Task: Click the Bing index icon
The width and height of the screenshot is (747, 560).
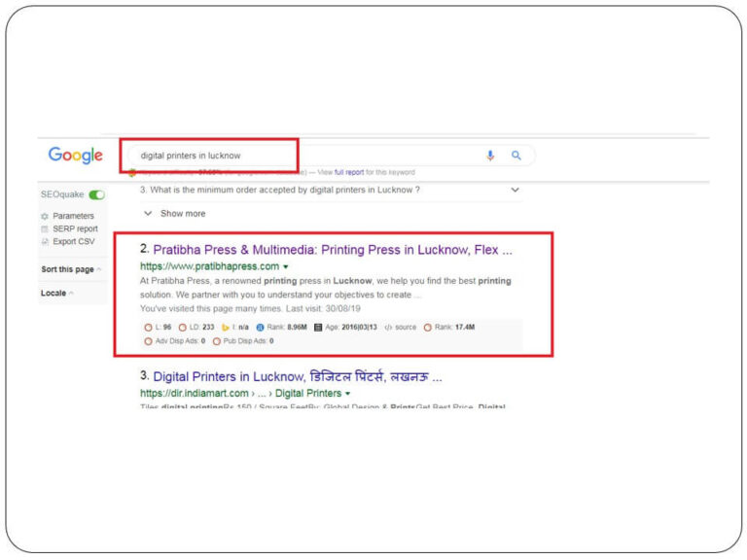Action: point(226,328)
